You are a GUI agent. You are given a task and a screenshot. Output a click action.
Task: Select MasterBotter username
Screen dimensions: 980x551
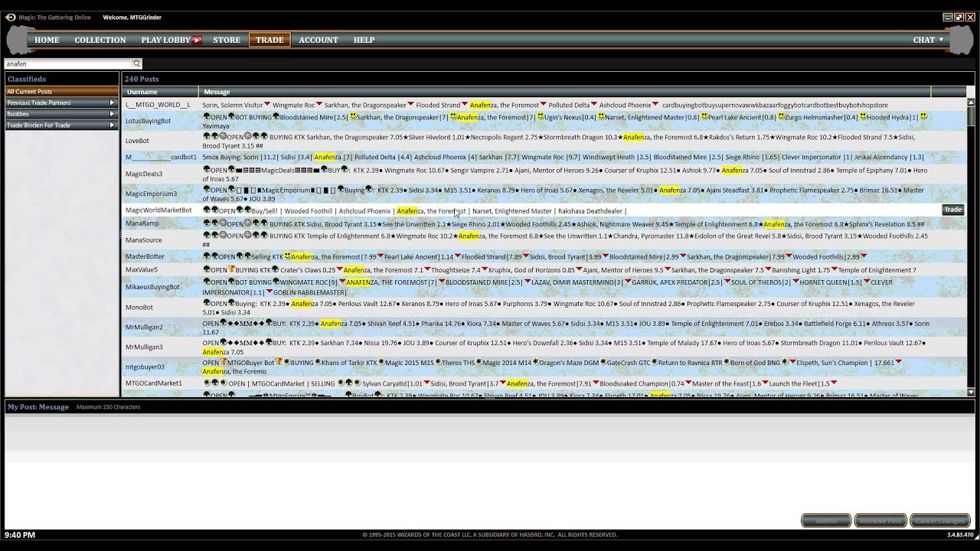coord(145,256)
